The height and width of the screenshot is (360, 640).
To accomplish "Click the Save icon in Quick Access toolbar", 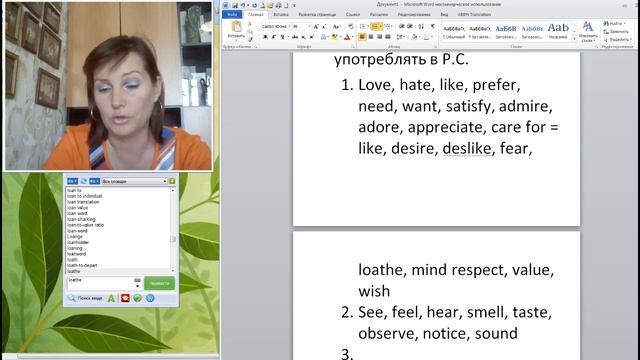I will [x=235, y=5].
